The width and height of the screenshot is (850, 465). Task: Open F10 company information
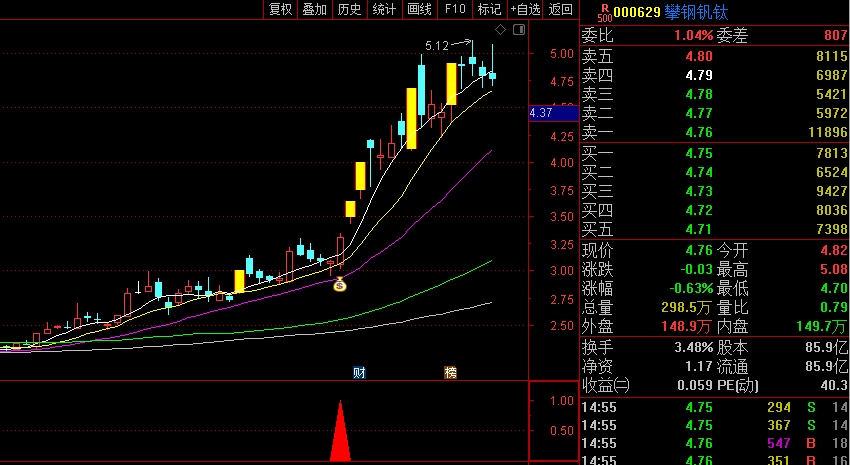point(455,9)
